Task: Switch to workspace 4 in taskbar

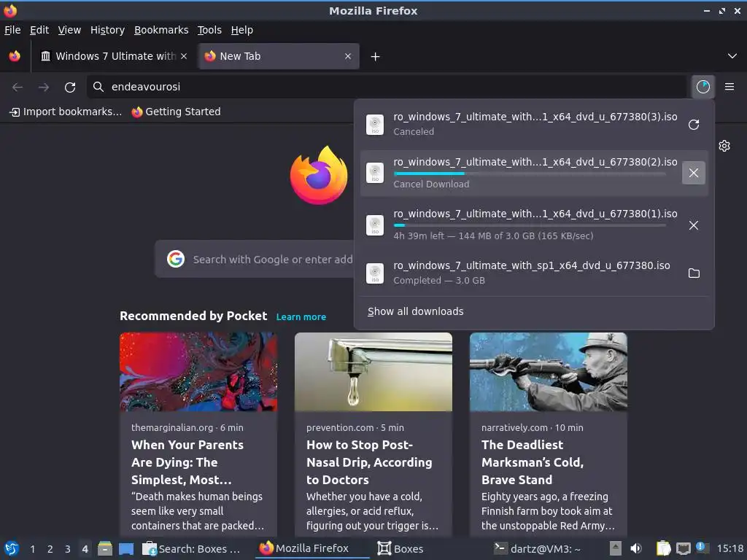Action: click(x=85, y=549)
